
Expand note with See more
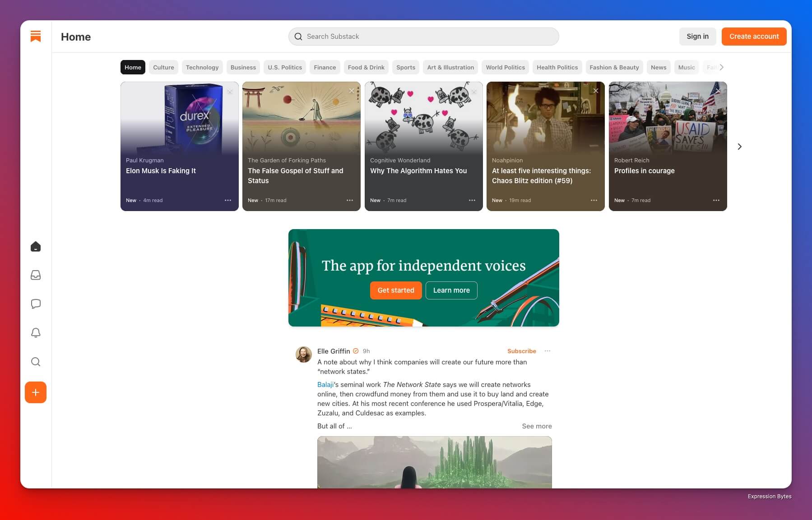[x=537, y=426]
